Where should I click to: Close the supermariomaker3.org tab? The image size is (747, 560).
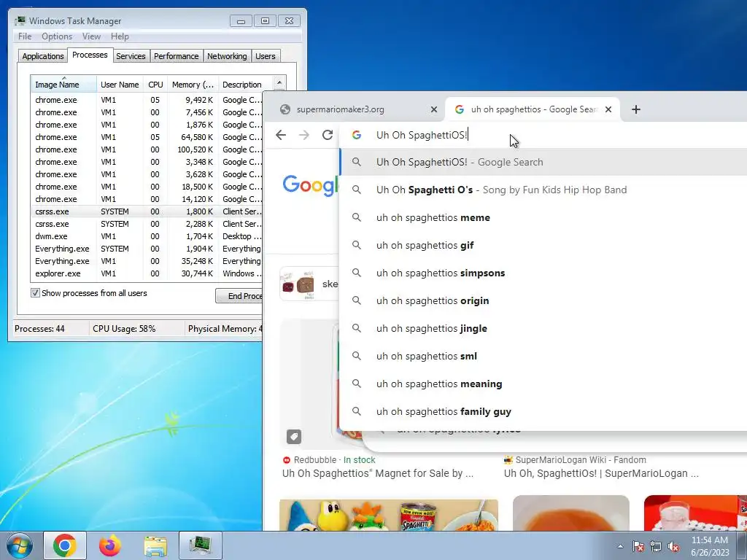434,109
